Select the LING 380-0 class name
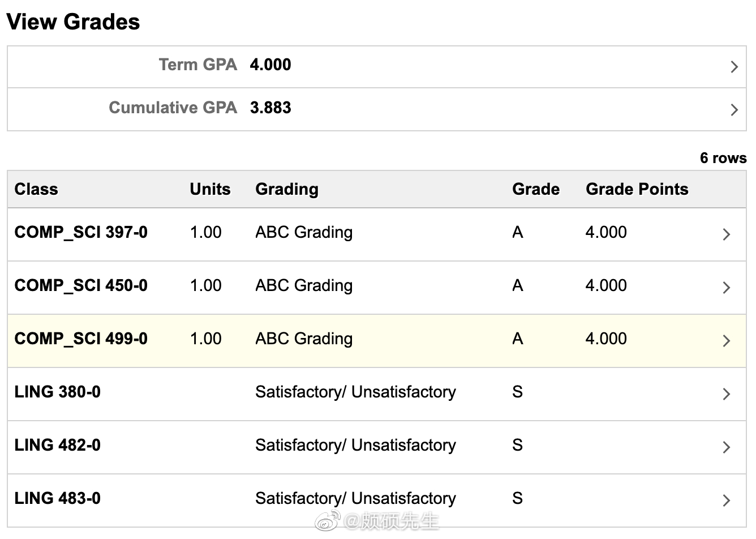This screenshot has height=539, width=756. (58, 392)
